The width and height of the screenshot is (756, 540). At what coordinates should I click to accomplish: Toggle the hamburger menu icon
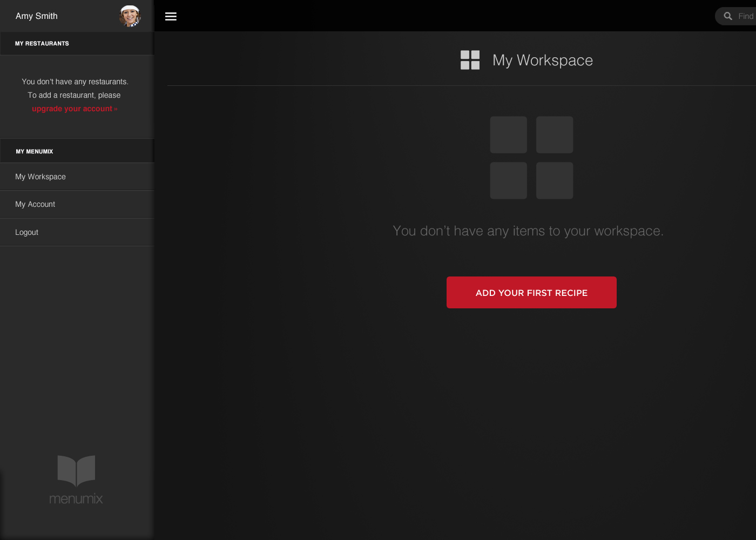171,16
